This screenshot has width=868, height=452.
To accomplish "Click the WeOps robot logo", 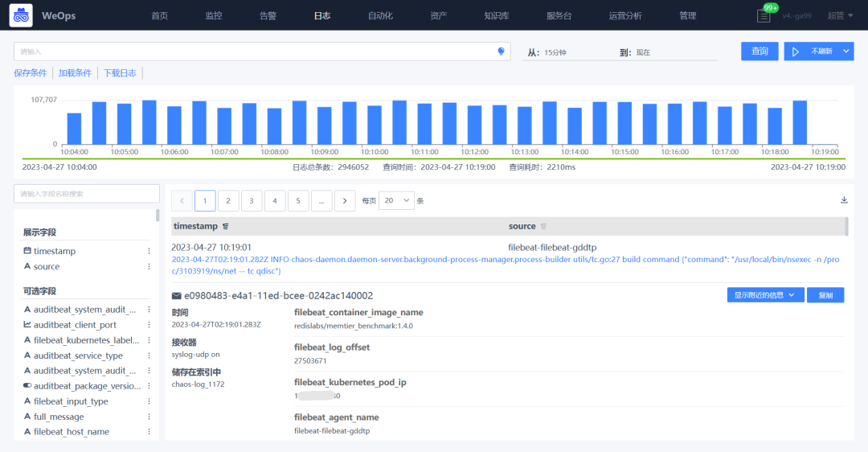I will point(21,15).
